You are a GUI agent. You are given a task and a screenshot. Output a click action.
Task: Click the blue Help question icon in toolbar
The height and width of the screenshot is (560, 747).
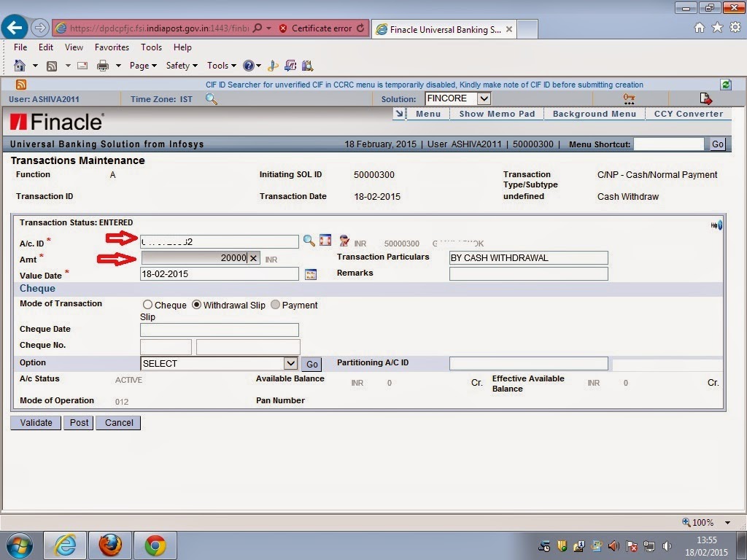[x=249, y=66]
